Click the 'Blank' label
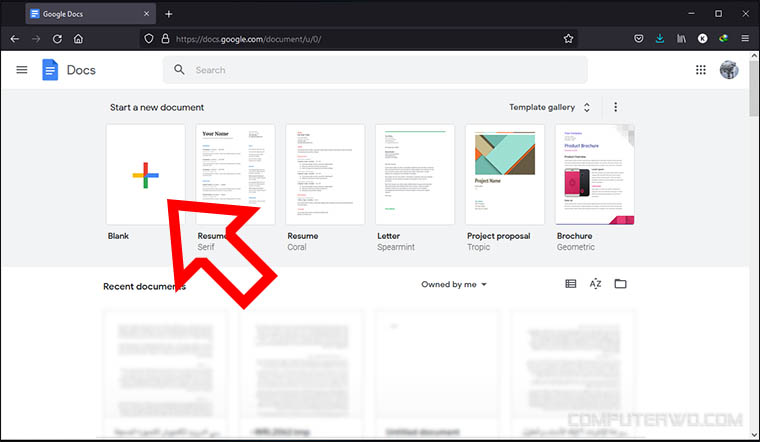 tap(118, 236)
